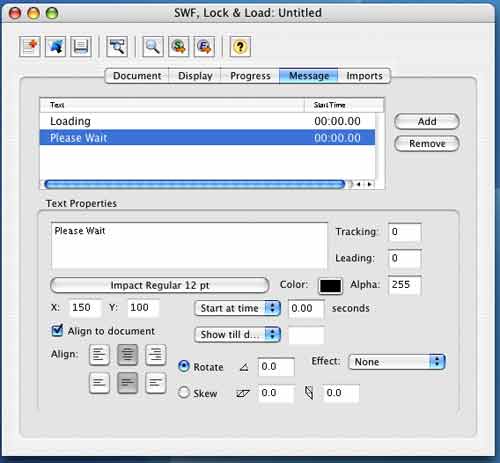Click the right arrow of the list scrollbar
500x463 pixels.
[369, 184]
